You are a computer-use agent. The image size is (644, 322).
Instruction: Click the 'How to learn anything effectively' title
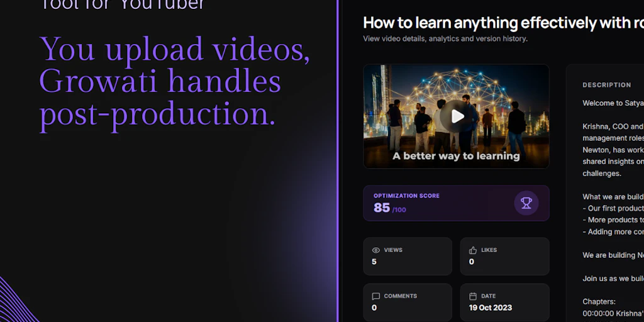click(504, 23)
